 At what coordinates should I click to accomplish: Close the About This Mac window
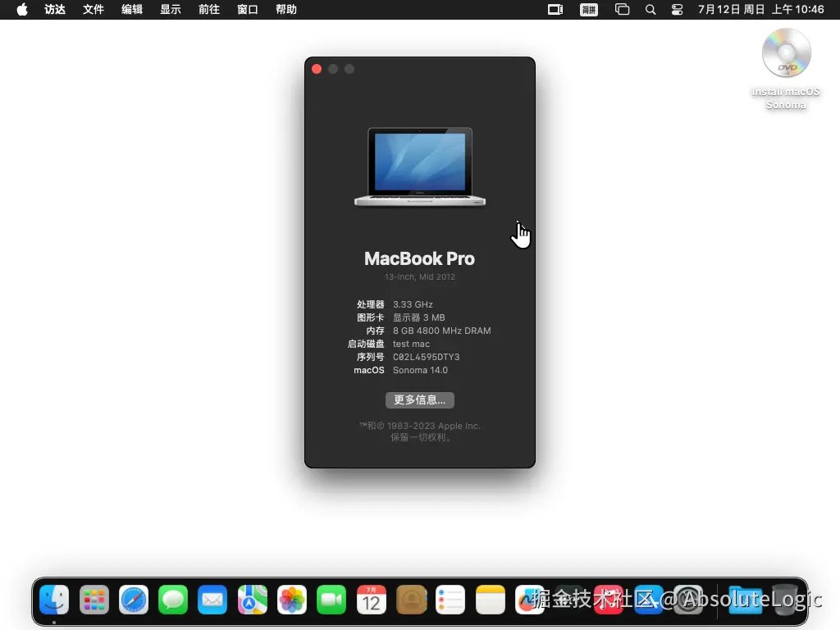[317, 69]
